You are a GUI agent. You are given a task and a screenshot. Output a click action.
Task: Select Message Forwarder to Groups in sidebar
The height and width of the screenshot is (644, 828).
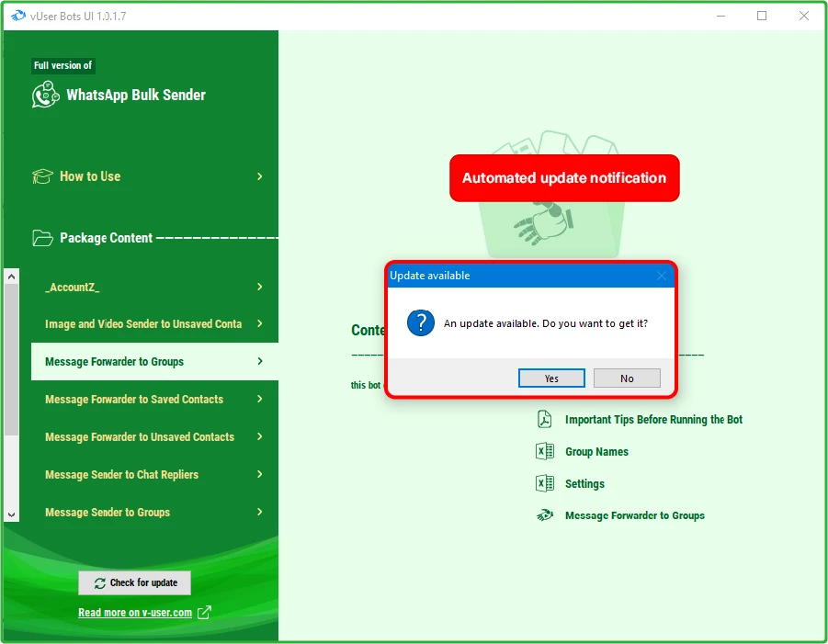(154, 362)
